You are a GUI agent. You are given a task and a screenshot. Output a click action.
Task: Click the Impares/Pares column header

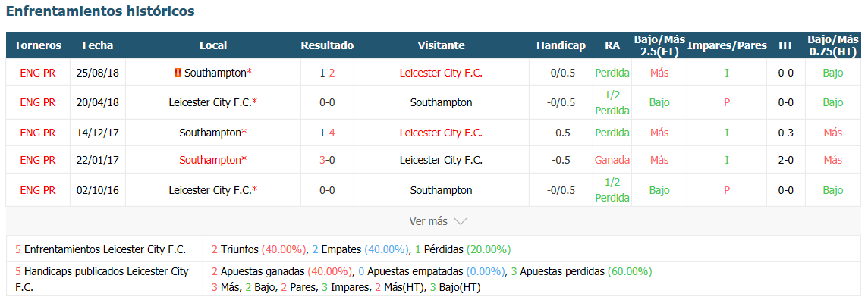pos(727,45)
